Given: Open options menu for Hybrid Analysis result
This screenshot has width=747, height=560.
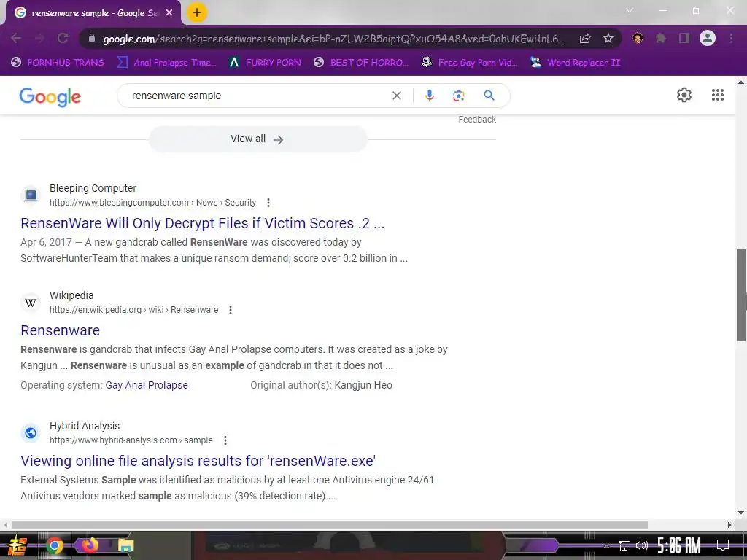Looking at the screenshot, I should [x=225, y=440].
